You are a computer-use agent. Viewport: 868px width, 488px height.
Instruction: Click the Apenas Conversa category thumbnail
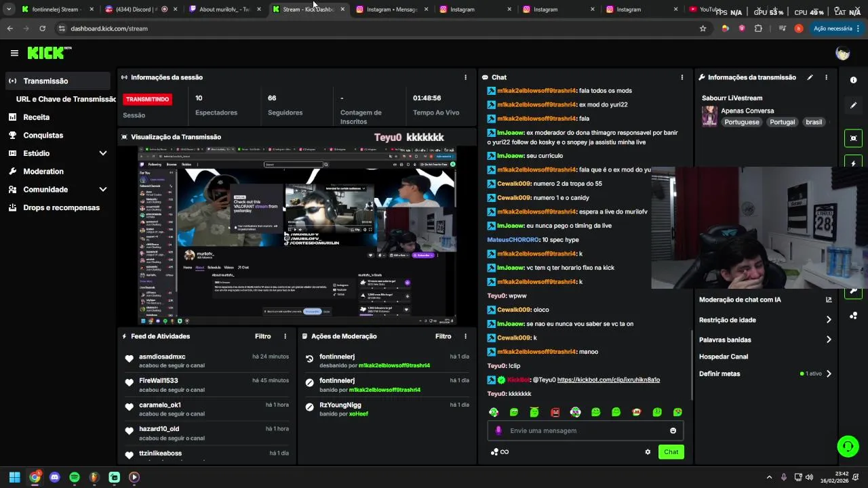709,116
